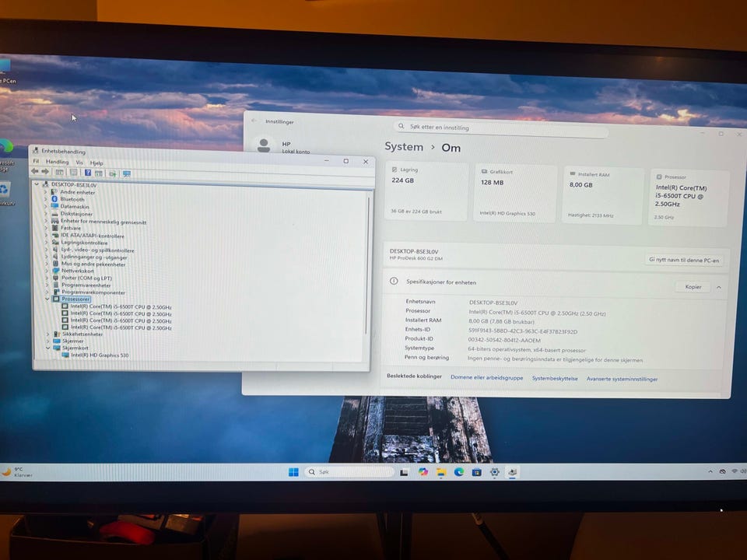The width and height of the screenshot is (747, 560).
Task: Click the Produkt-ID value 00342-50542-80412-AAOEM
Action: point(504,340)
